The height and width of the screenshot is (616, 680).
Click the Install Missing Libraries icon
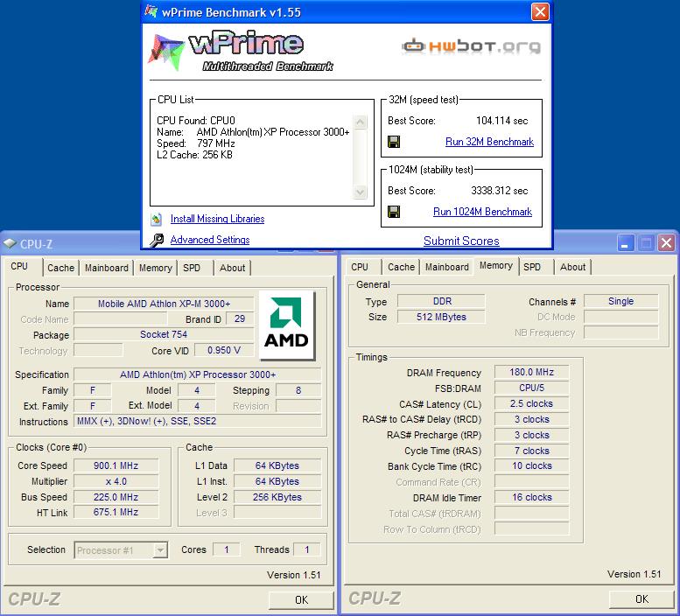[156, 220]
